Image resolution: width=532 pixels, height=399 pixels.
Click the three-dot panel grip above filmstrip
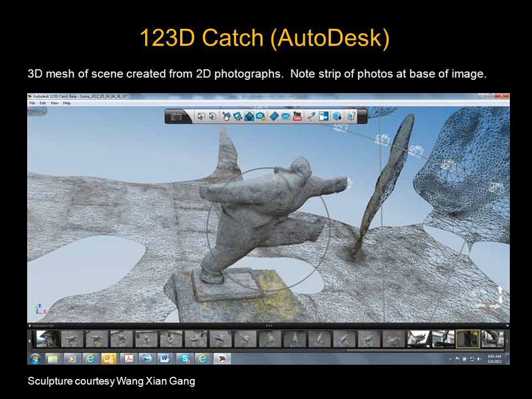point(269,326)
